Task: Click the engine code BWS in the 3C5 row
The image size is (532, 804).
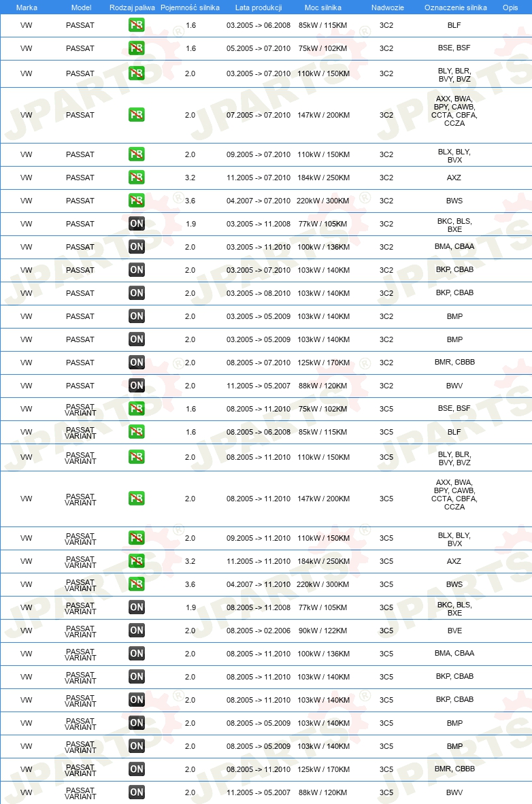Action: 454,584
